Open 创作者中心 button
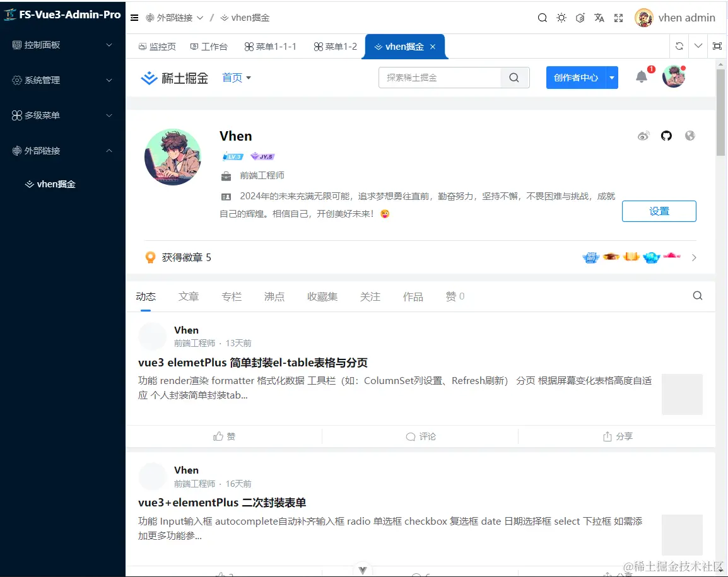728x577 pixels. click(576, 78)
